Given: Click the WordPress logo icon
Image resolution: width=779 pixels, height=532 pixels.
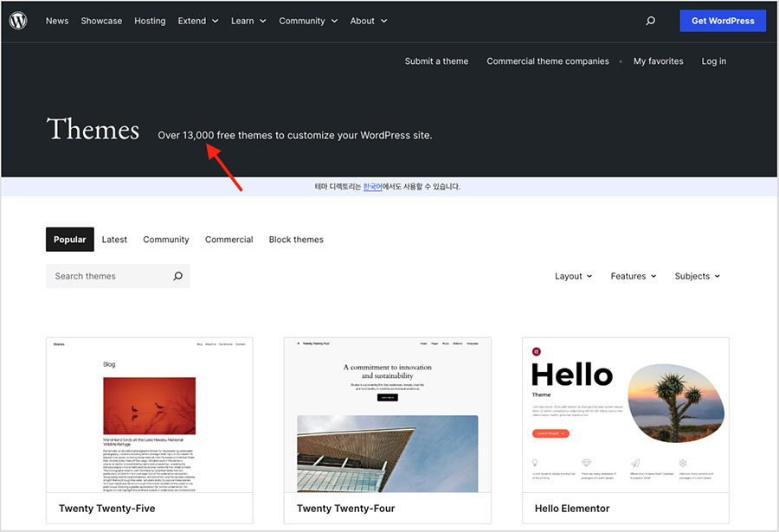Looking at the screenshot, I should [18, 21].
